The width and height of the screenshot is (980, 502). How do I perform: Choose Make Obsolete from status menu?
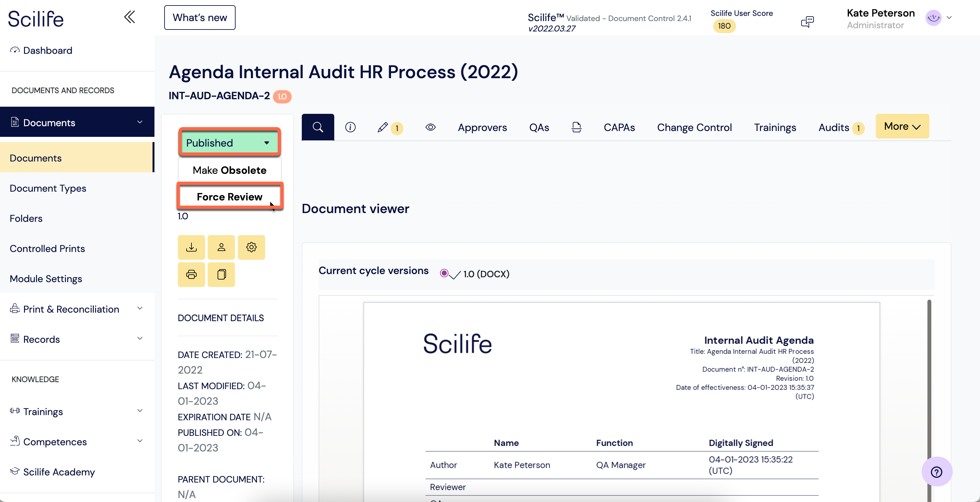tap(229, 170)
